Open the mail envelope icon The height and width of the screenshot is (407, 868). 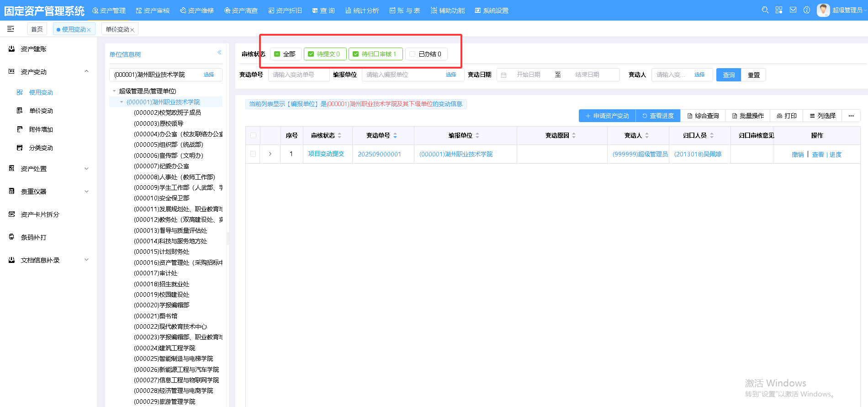[x=793, y=10]
